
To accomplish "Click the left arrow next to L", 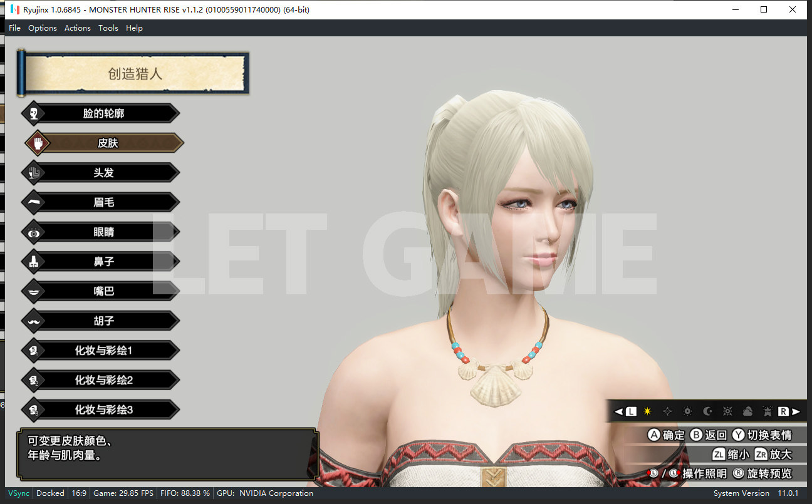I will (618, 411).
